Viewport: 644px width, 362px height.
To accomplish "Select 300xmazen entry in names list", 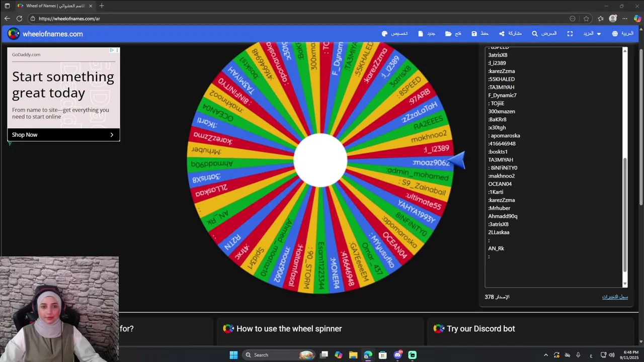I will (501, 111).
